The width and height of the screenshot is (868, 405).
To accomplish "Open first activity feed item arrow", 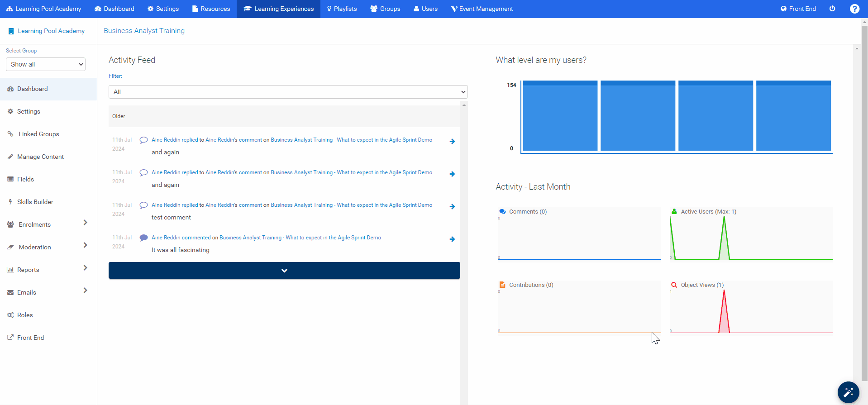I will 452,142.
